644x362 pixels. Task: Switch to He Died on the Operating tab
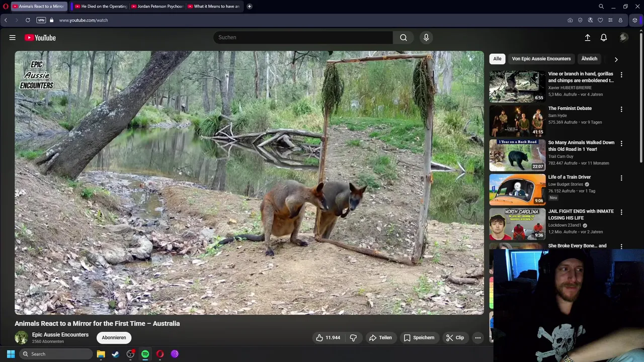[101, 7]
